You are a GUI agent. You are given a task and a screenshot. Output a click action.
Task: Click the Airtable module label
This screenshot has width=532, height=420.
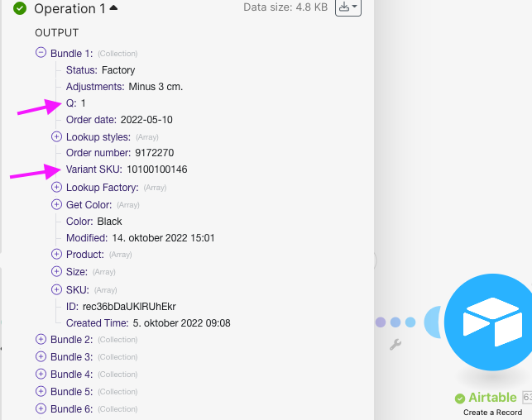click(x=492, y=398)
